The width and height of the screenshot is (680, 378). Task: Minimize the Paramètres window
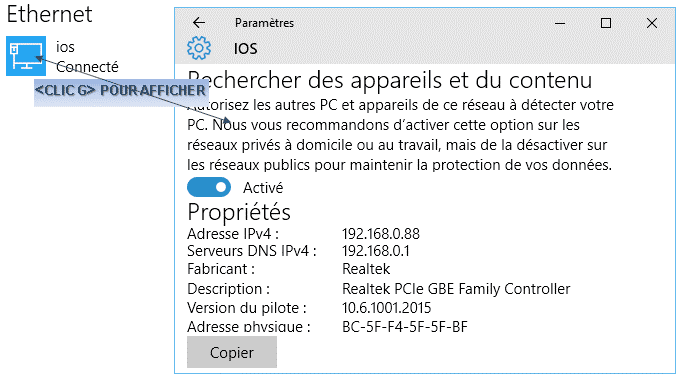560,23
